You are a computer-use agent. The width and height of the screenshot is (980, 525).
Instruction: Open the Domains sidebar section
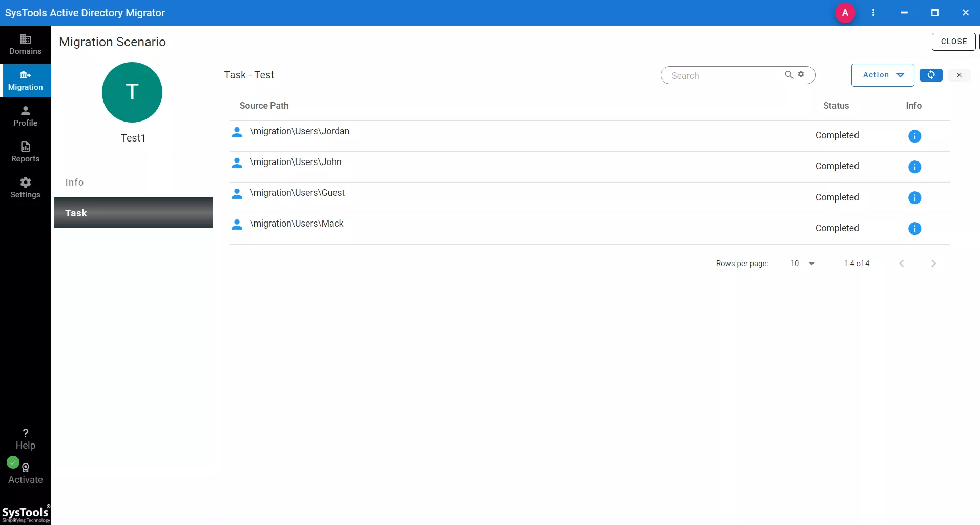[x=25, y=44]
